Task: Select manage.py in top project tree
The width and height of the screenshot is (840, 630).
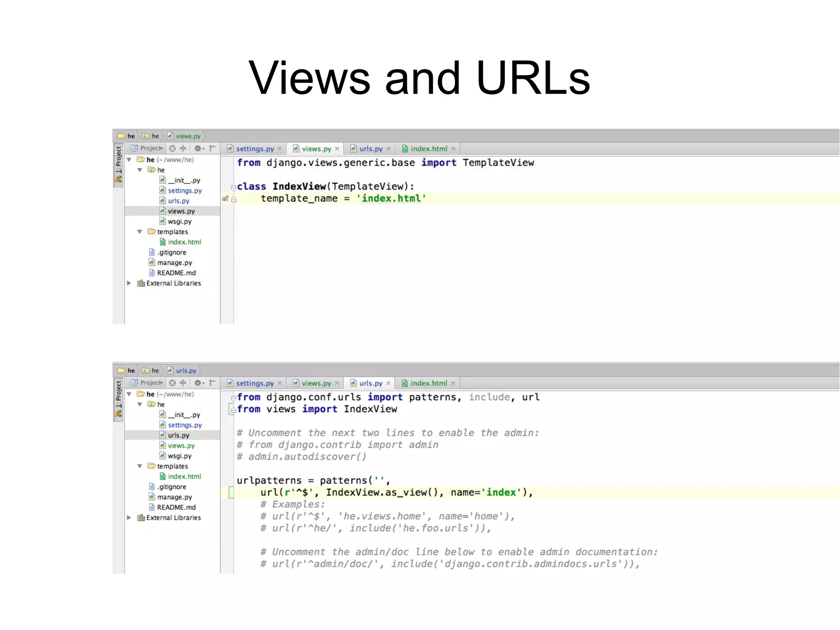Action: coord(170,263)
